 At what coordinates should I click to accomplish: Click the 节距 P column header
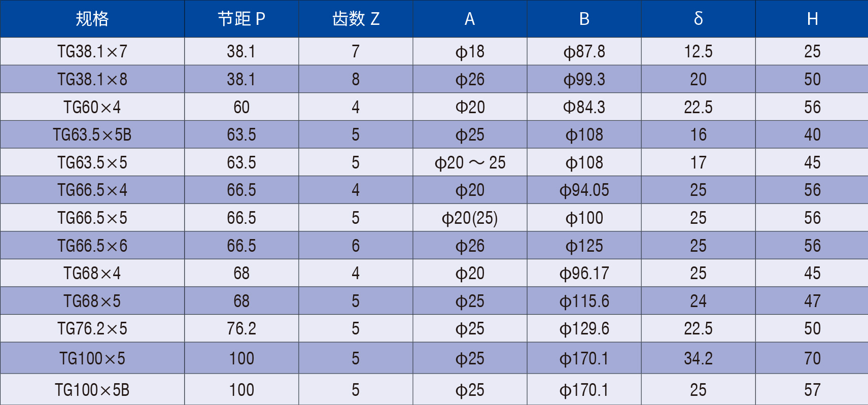coord(241,19)
